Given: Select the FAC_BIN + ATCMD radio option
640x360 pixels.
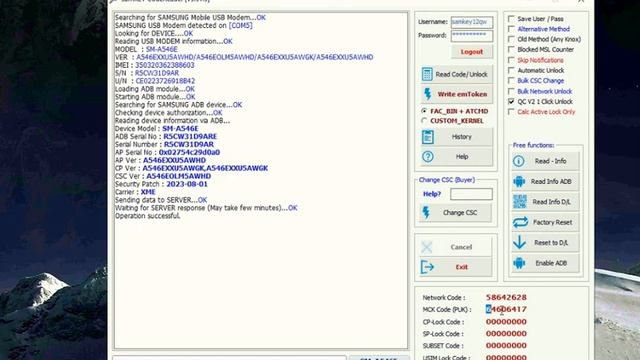Looking at the screenshot, I should [424, 111].
